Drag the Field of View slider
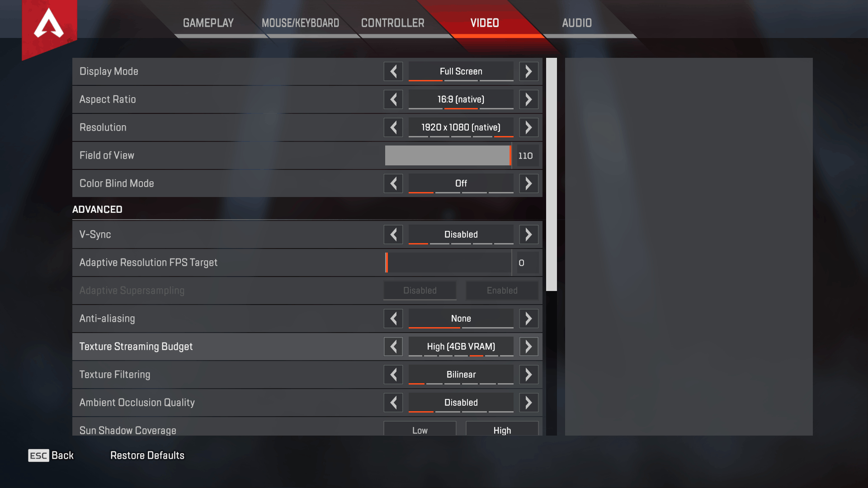This screenshot has width=868, height=488. pos(509,155)
